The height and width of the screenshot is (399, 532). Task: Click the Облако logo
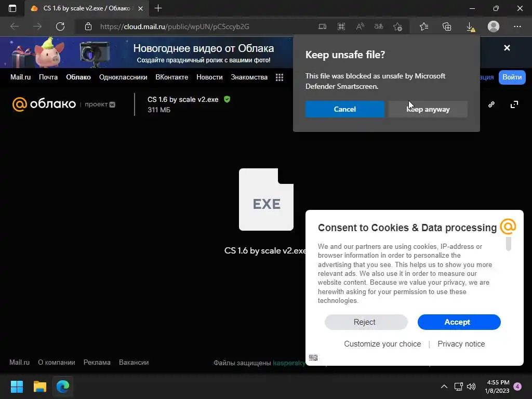pyautogui.click(x=44, y=104)
